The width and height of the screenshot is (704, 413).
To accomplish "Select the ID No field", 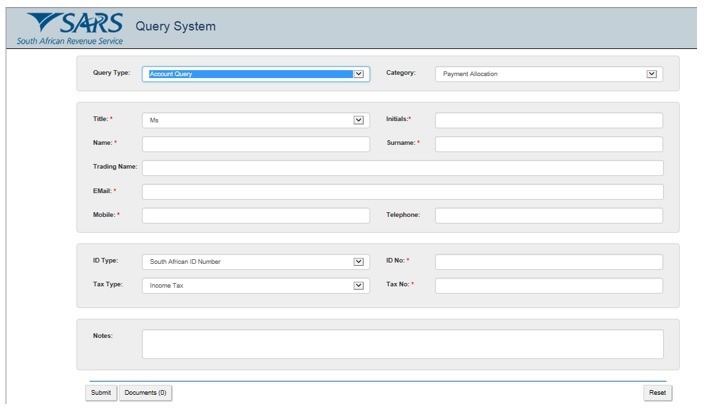I will click(548, 262).
